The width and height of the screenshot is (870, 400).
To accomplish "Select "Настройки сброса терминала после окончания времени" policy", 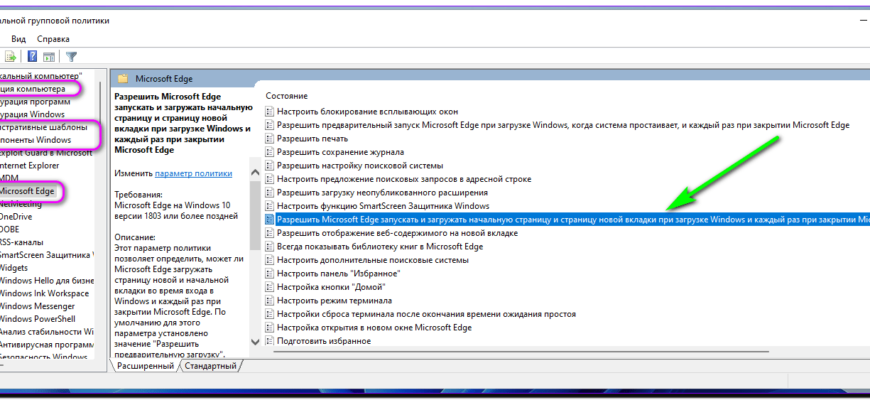I will point(427,314).
